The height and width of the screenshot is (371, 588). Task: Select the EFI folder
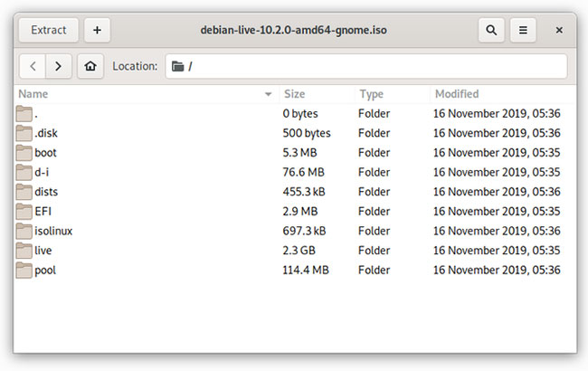click(43, 211)
